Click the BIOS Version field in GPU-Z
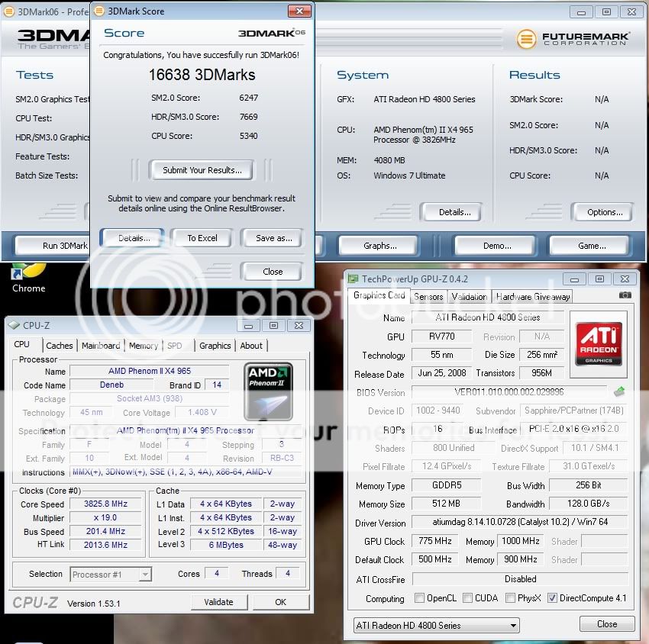This screenshot has height=644, width=649. coord(509,391)
